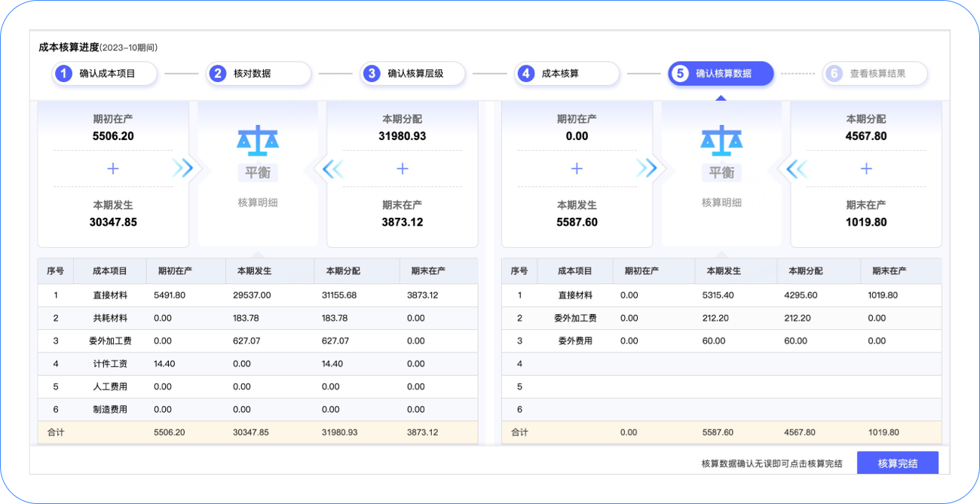Open 核算明细 link in left panel
980x504 pixels.
point(258,203)
